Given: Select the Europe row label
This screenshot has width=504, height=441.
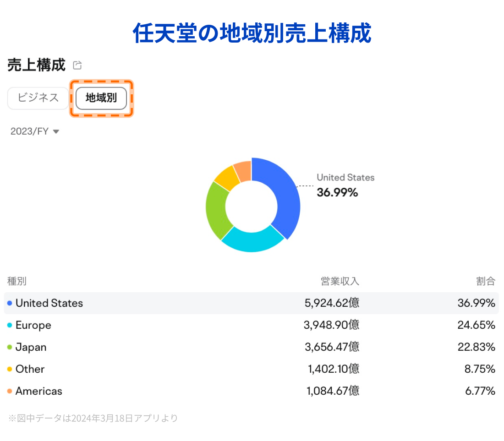Looking at the screenshot, I should (33, 326).
